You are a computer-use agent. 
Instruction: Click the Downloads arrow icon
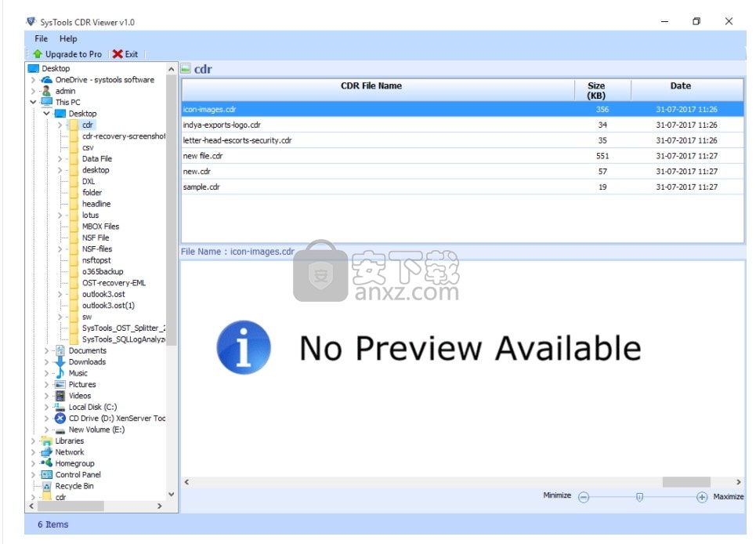click(x=60, y=361)
